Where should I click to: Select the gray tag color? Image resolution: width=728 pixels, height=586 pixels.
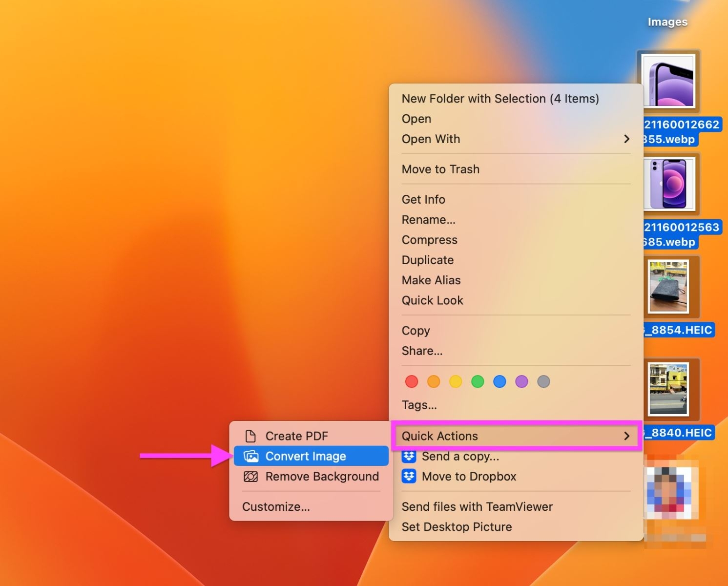543,381
